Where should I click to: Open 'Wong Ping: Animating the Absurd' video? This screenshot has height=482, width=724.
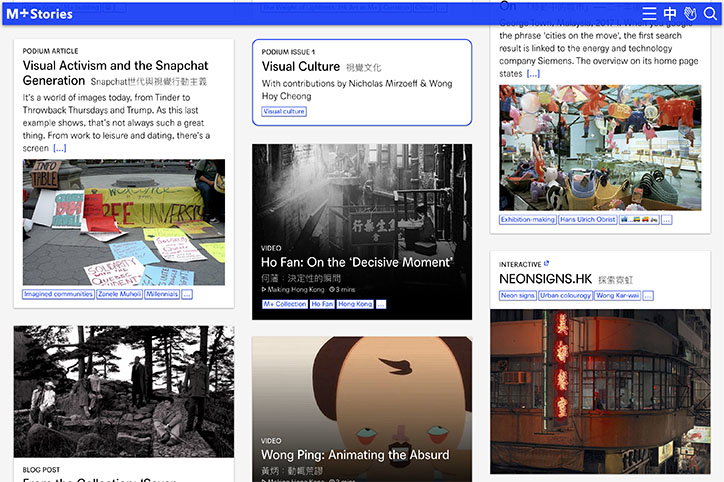pos(355,455)
